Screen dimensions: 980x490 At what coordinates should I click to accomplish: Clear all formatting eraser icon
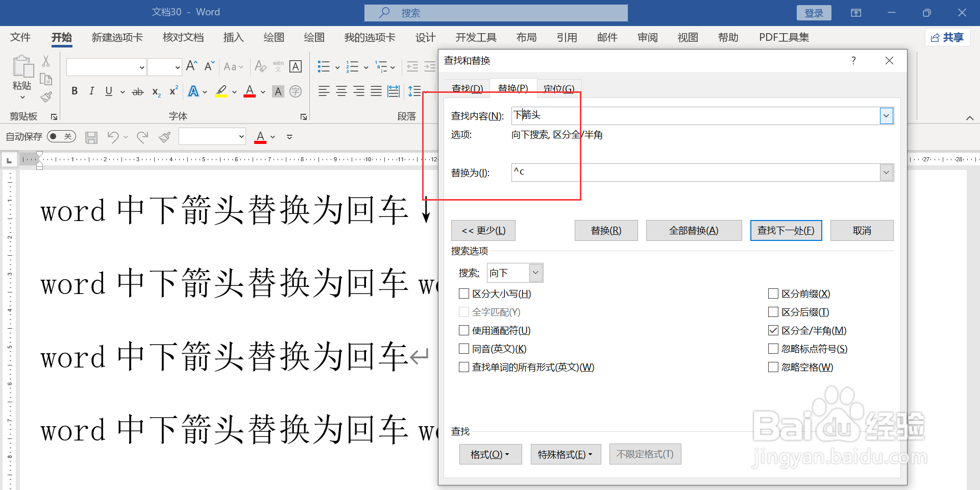[x=260, y=66]
